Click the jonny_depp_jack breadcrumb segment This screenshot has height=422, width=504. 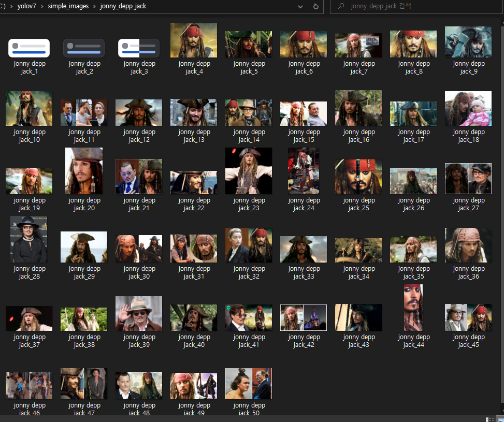pos(123,6)
